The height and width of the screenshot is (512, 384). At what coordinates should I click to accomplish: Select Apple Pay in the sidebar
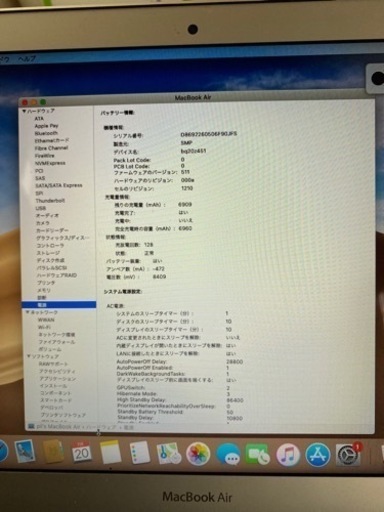(x=46, y=126)
